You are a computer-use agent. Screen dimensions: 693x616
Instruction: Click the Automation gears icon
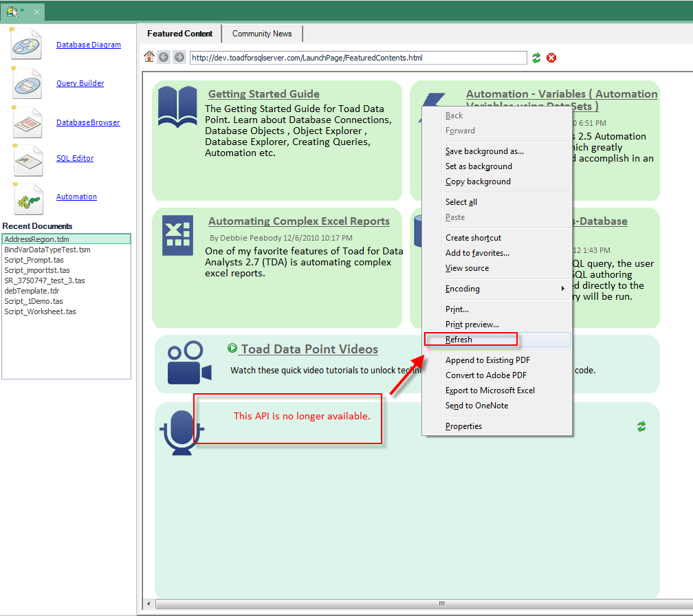pos(29,199)
